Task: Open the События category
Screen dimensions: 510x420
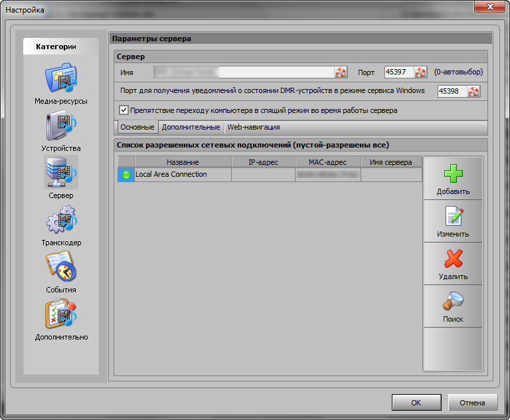Action: (61, 267)
